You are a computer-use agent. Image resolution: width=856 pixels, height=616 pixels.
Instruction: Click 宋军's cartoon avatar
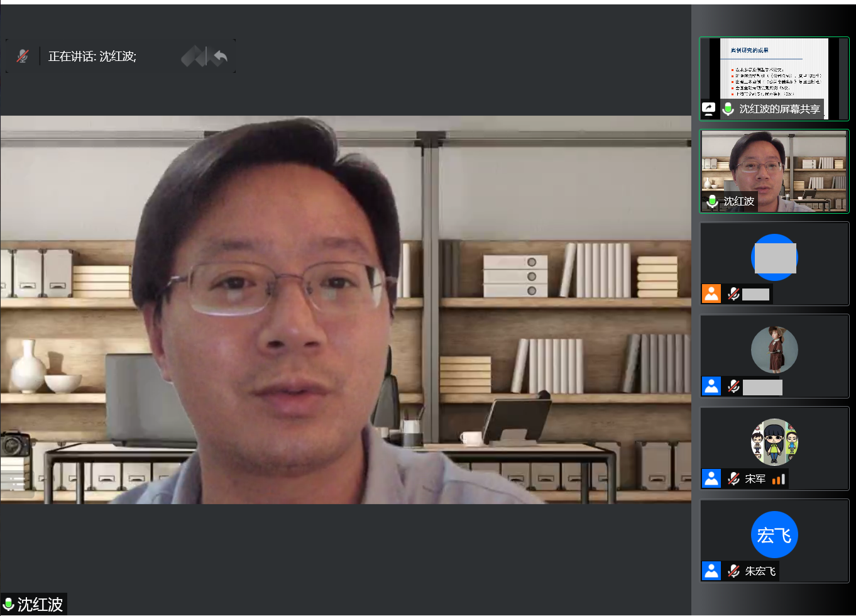tap(774, 442)
